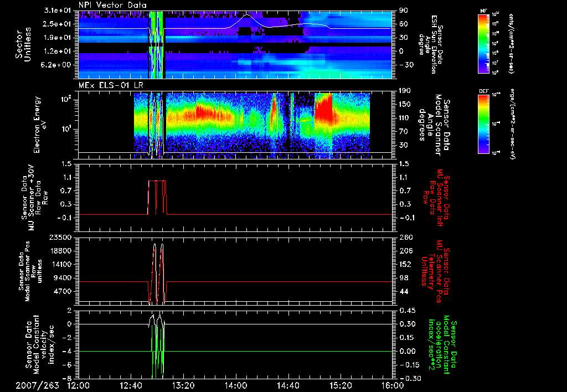
Task: Click the 'cnts/(cm**2-sr-sec)' units label
Action: pos(511,43)
